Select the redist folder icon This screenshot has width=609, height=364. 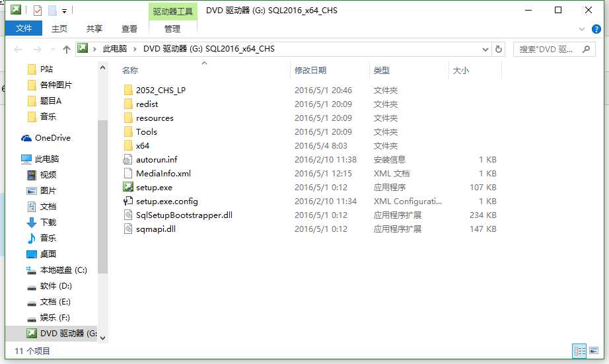coord(128,104)
